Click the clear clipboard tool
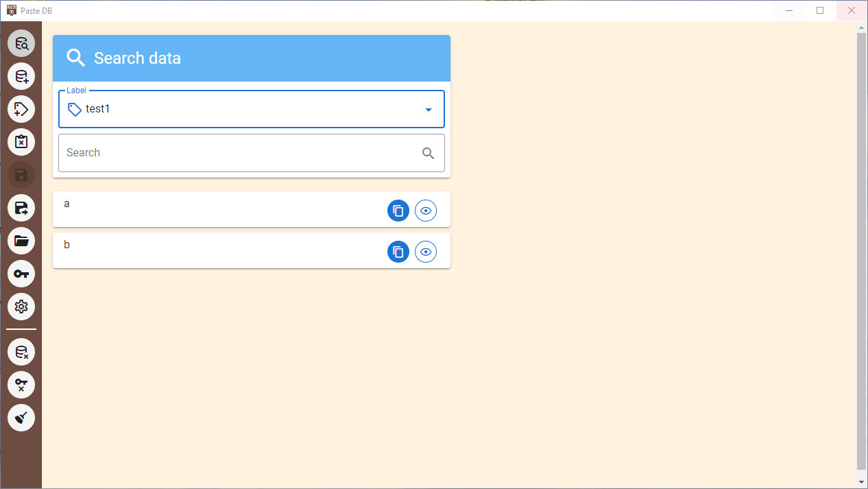The height and width of the screenshot is (489, 868). tap(21, 142)
